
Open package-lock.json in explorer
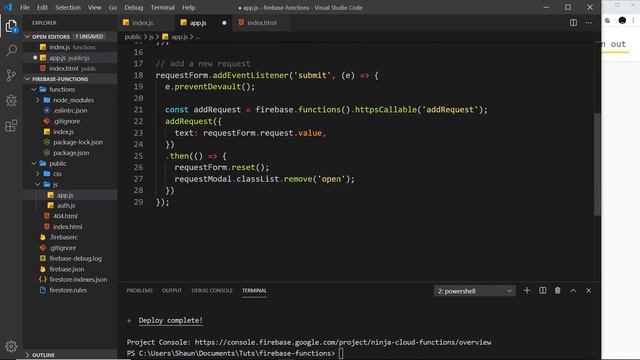coord(70,142)
